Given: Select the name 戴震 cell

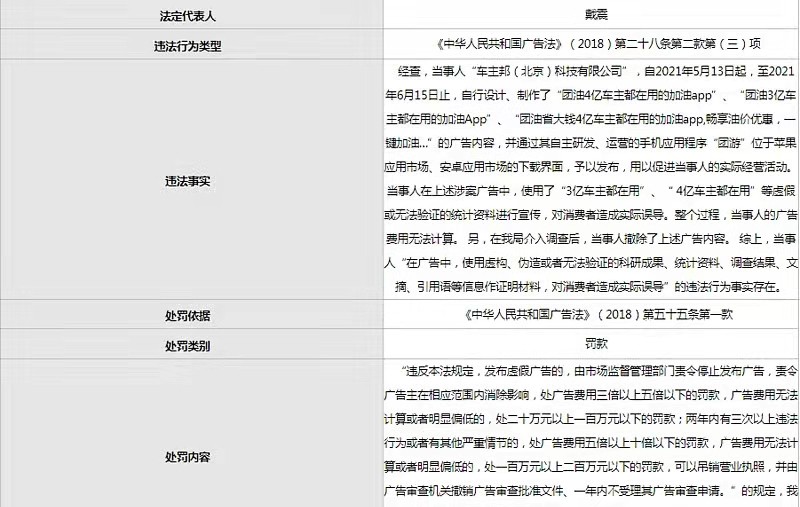Looking at the screenshot, I should pyautogui.click(x=596, y=14).
